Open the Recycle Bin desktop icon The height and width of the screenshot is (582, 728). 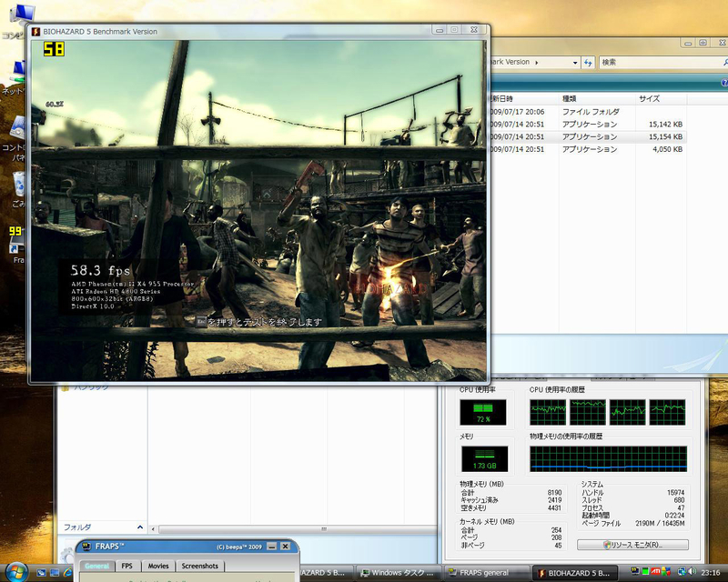pyautogui.click(x=19, y=184)
